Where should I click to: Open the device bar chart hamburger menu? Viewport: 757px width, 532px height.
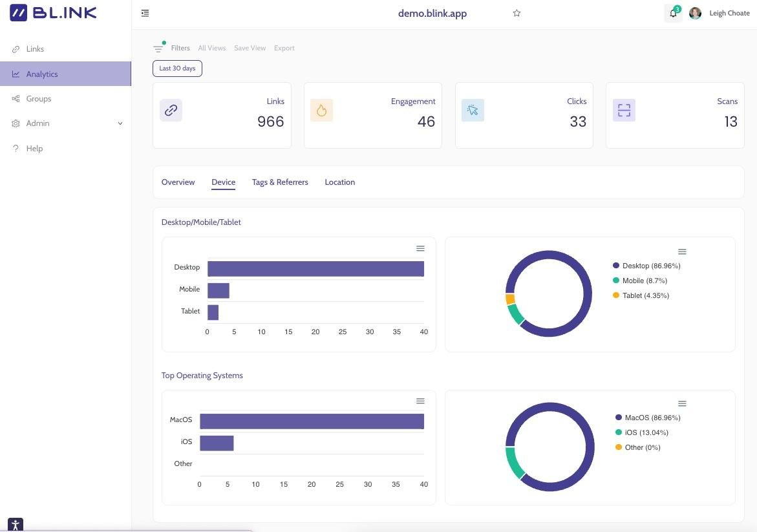pyautogui.click(x=420, y=249)
